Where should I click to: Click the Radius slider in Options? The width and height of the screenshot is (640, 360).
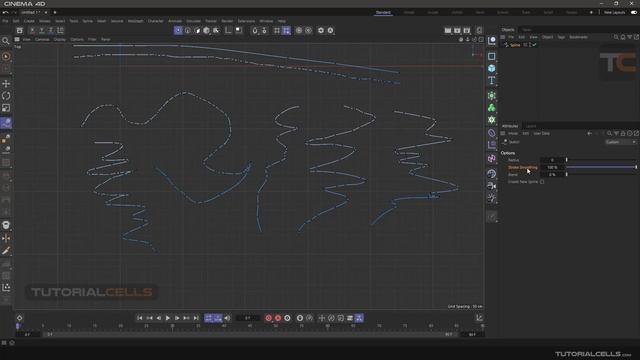pos(602,160)
